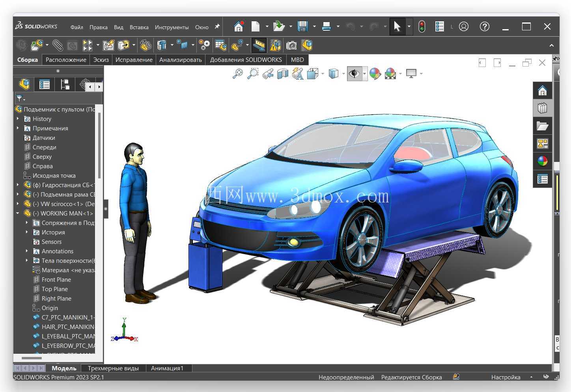The height and width of the screenshot is (392, 571).
Task: Click the Exploded View icon
Action: pyautogui.click(x=237, y=45)
